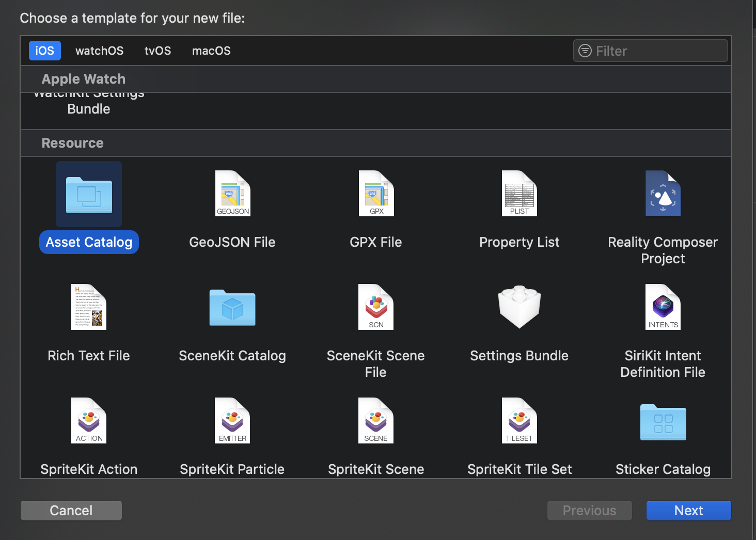Choose the Reality Composer Project icon
Screen dimensions: 756x540
coord(663,193)
